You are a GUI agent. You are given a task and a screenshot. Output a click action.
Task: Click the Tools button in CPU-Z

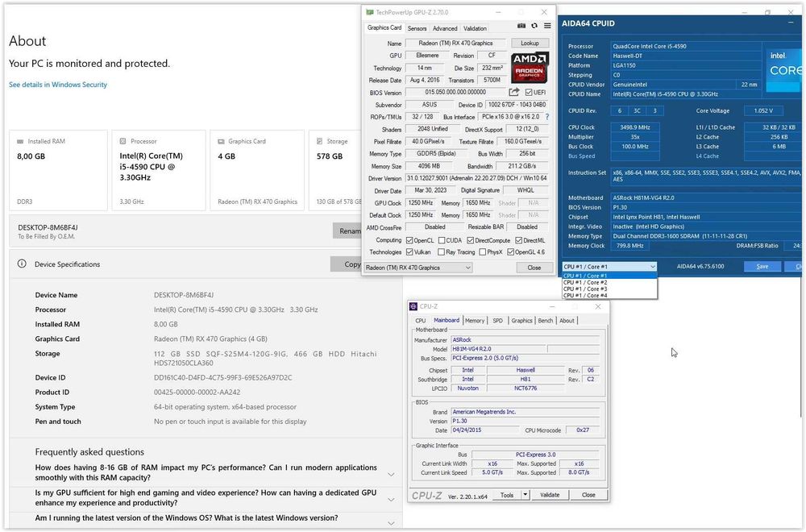point(507,495)
